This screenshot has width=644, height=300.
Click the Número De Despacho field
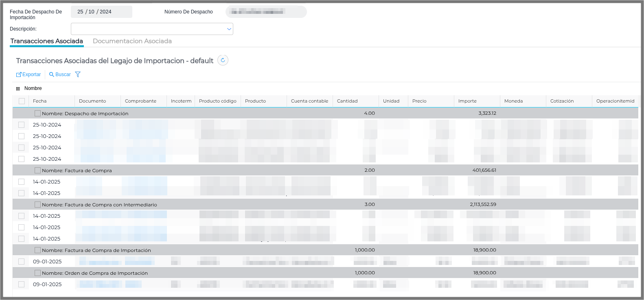tap(266, 12)
